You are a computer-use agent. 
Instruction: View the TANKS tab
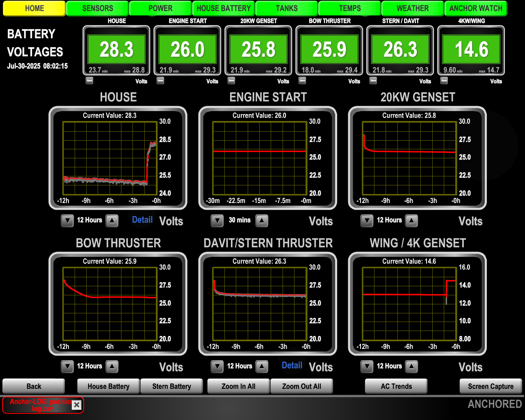[287, 8]
